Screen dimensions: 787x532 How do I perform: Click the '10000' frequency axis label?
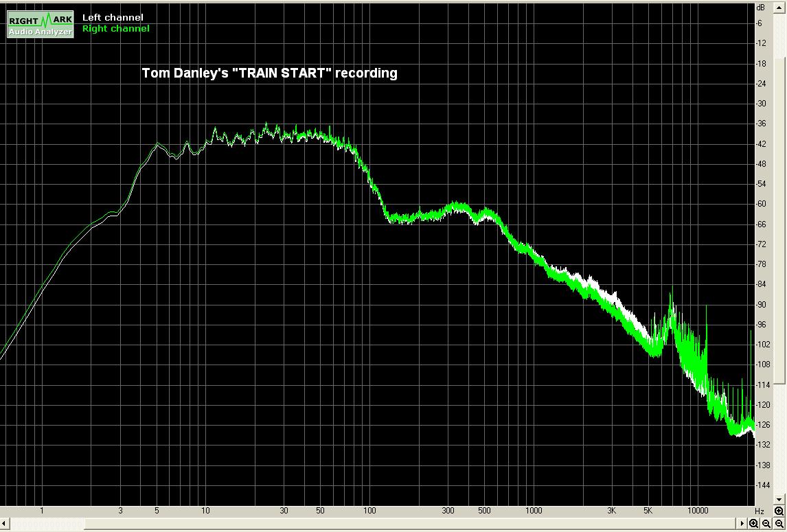pyautogui.click(x=698, y=511)
